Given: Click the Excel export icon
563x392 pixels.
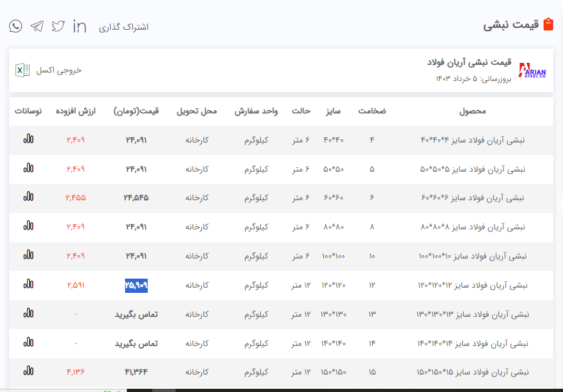Looking at the screenshot, I should [x=23, y=70].
